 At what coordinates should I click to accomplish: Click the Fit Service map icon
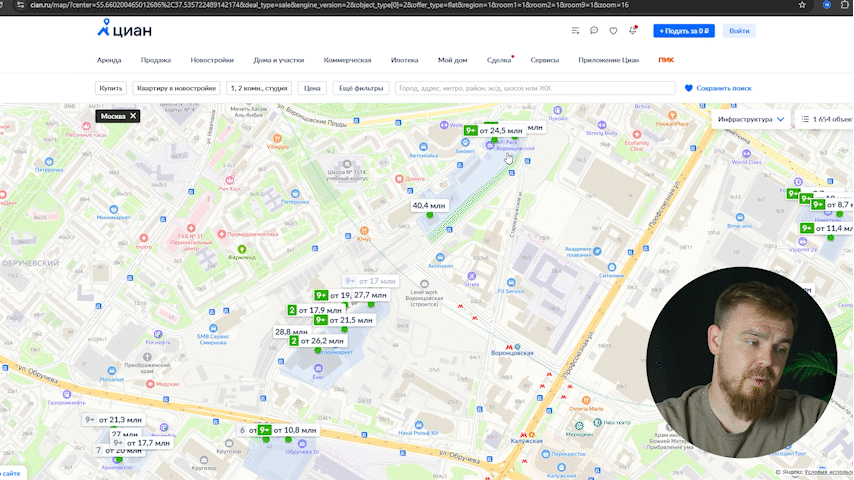[x=510, y=283]
